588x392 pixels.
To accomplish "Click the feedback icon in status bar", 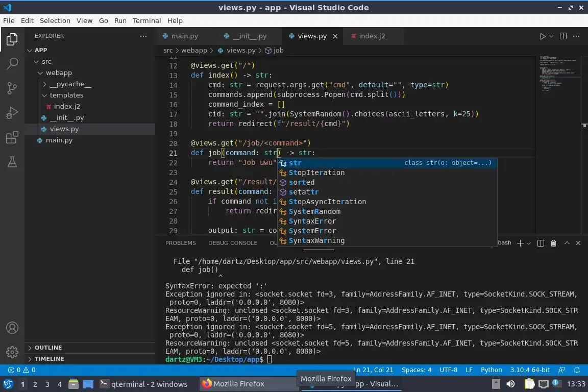I will [561, 370].
